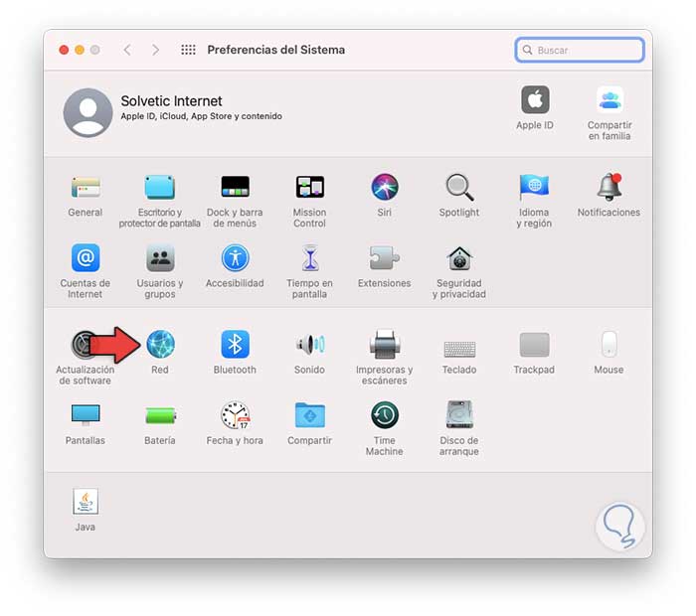Go forward with the right chevron
The image size is (696, 616).
tap(155, 50)
